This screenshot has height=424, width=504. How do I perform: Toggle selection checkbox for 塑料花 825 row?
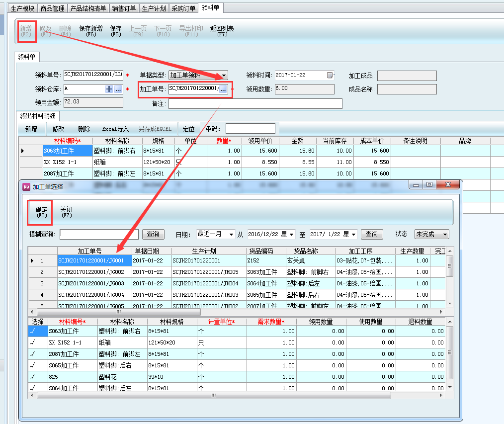[33, 377]
